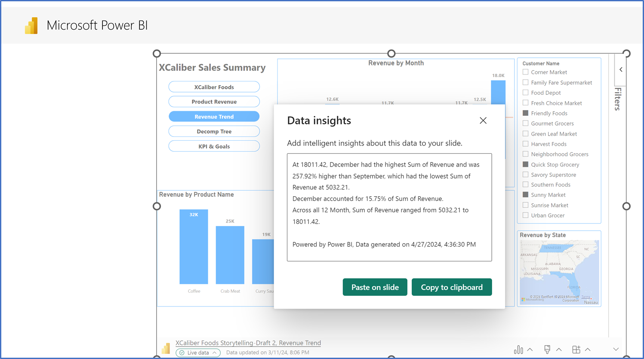This screenshot has height=359, width=644.
Task: Click the Curry Sauce bar
Action: tap(263, 262)
